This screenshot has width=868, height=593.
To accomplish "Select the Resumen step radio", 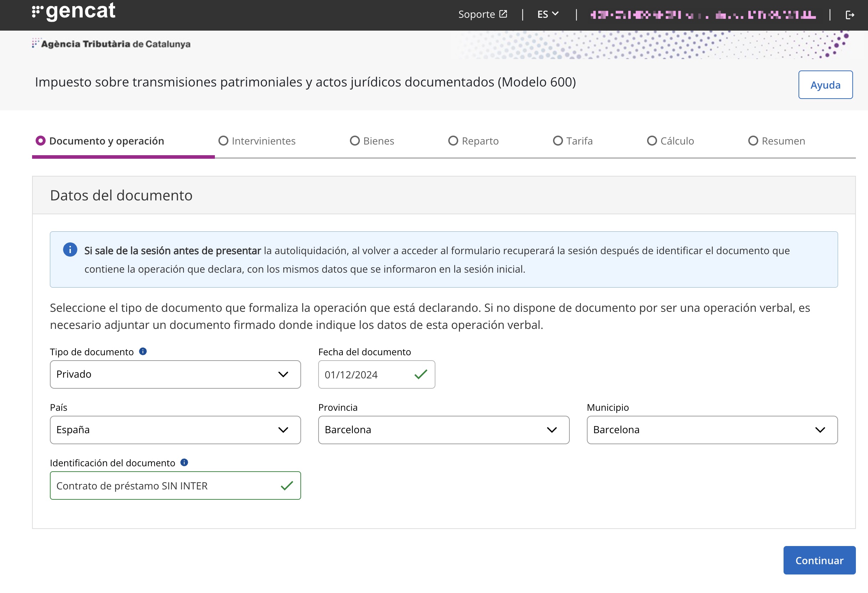I will tap(753, 141).
